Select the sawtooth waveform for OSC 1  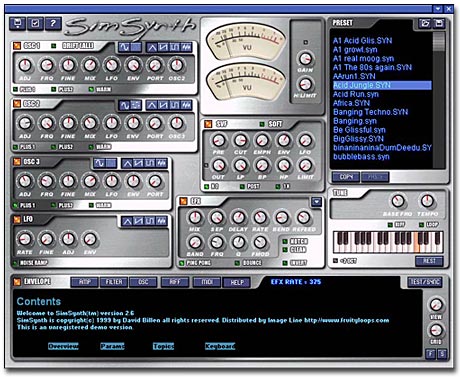point(163,47)
